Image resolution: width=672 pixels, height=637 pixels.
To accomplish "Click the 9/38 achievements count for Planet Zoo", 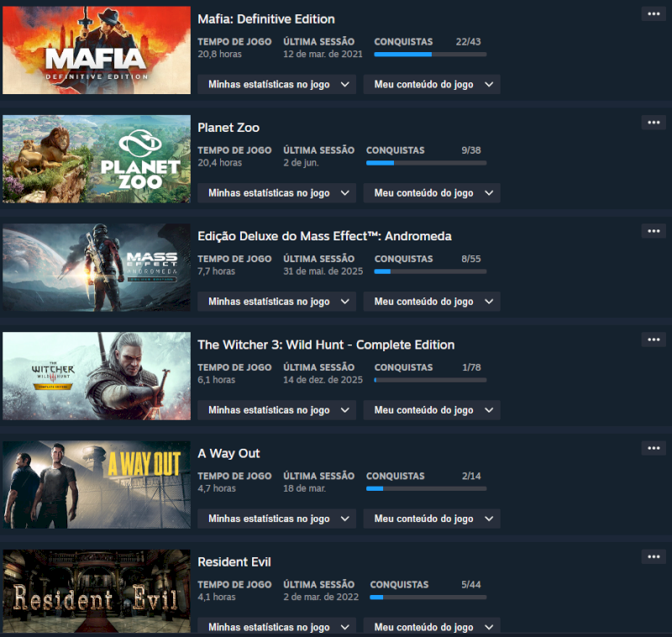I will 471,150.
